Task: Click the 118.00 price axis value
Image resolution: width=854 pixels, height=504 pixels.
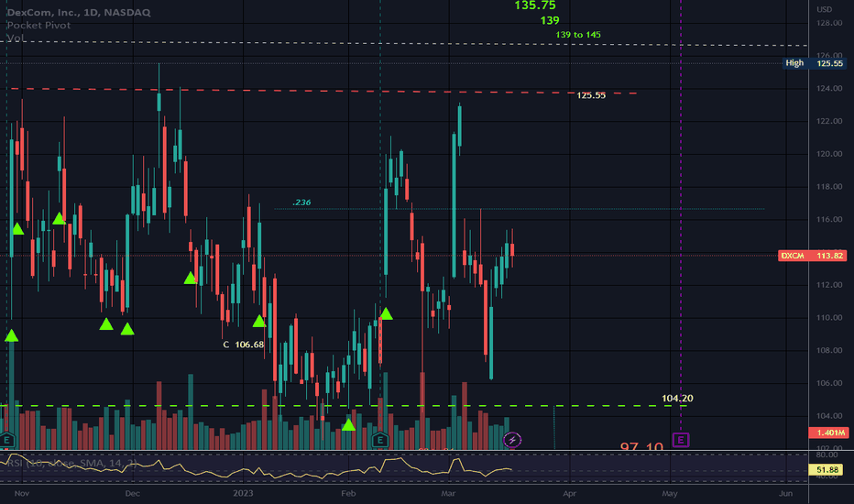Action: pos(829,187)
